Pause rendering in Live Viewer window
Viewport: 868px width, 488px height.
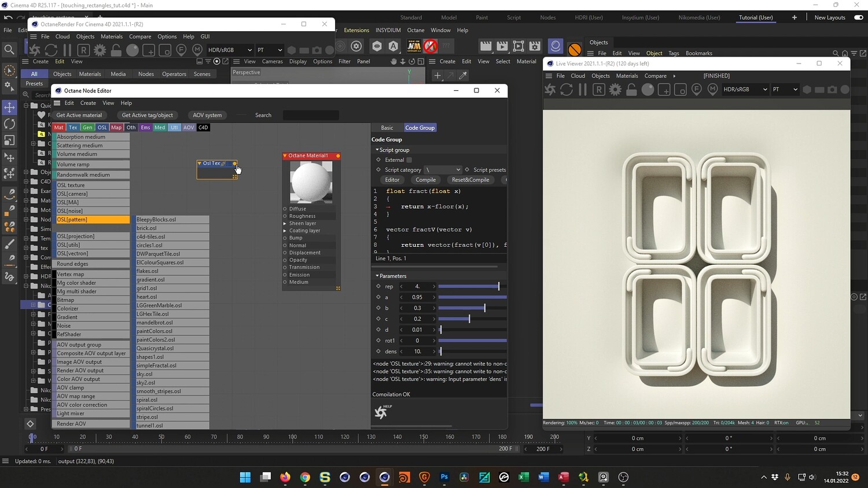pyautogui.click(x=583, y=90)
